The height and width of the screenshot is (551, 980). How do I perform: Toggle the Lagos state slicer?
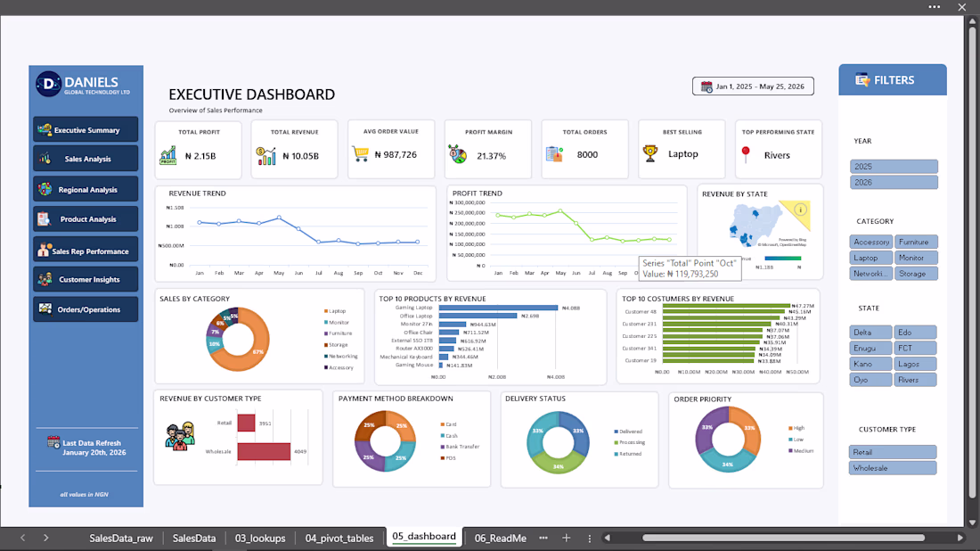915,364
